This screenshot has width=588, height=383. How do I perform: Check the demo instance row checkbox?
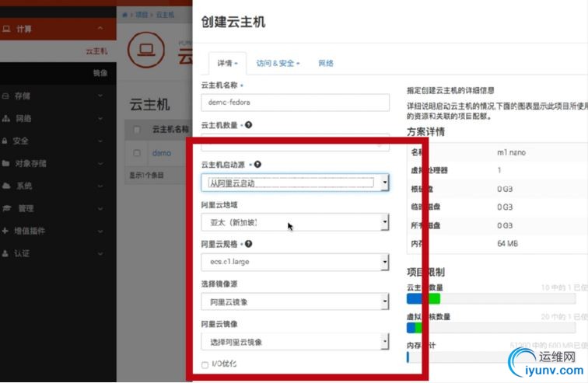(137, 153)
